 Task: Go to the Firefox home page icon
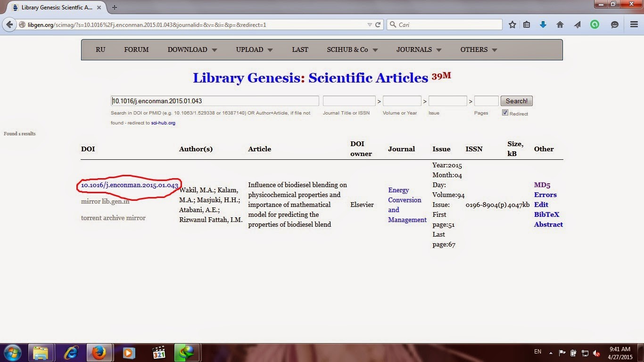(560, 25)
